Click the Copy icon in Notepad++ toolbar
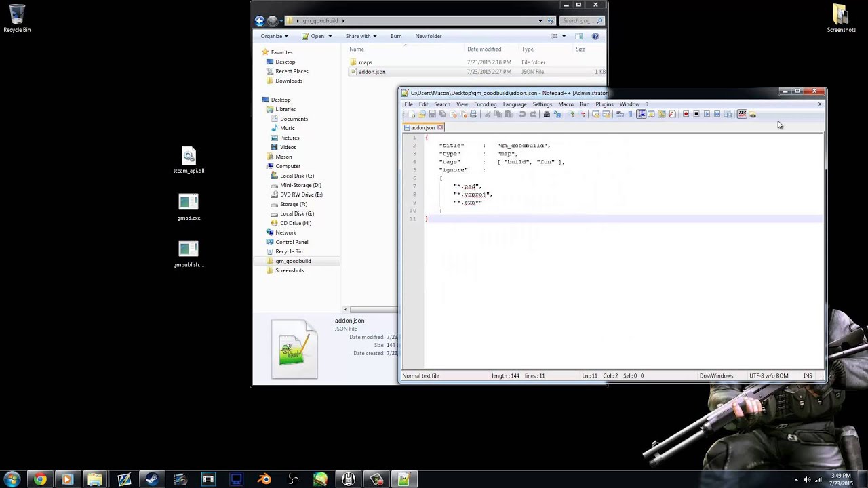The width and height of the screenshot is (868, 488). (x=498, y=114)
